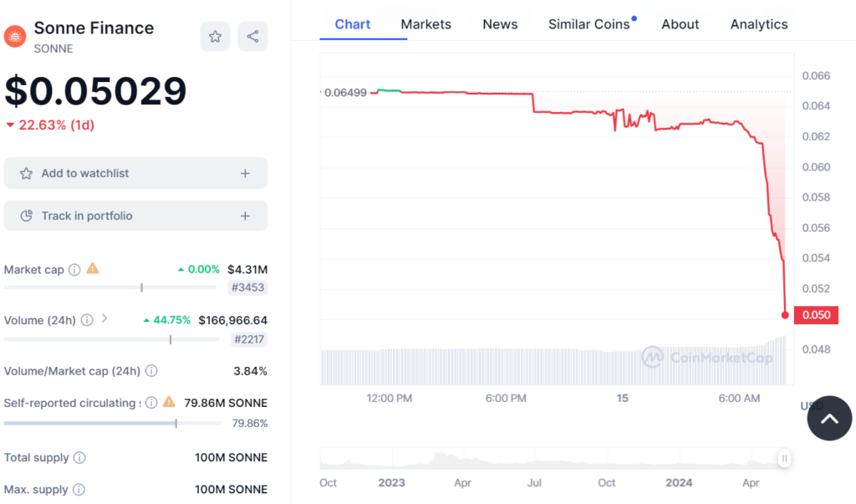The width and height of the screenshot is (856, 504).
Task: Expand Volume (24h) details chevron
Action: (104, 318)
